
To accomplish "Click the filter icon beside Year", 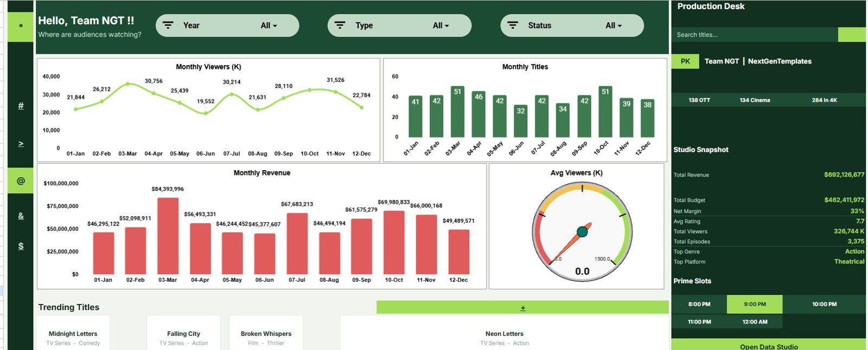I will tap(168, 25).
